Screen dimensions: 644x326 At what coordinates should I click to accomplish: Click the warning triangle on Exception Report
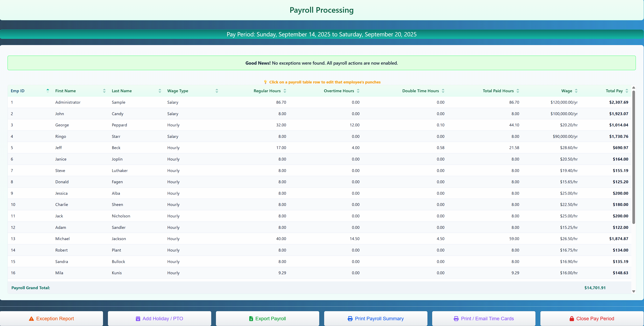(31, 318)
